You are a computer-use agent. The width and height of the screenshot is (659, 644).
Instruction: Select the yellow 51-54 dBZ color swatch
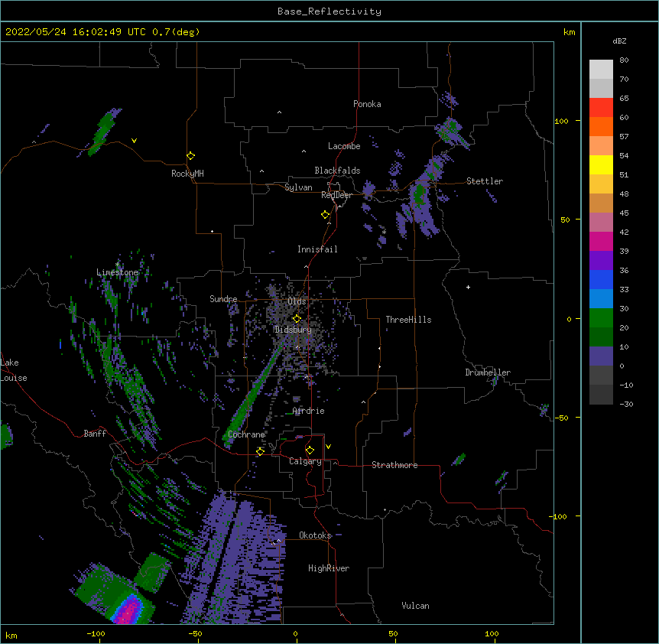(601, 164)
